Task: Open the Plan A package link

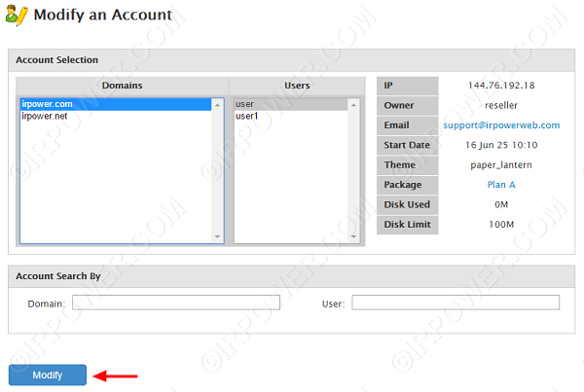Action: [501, 184]
